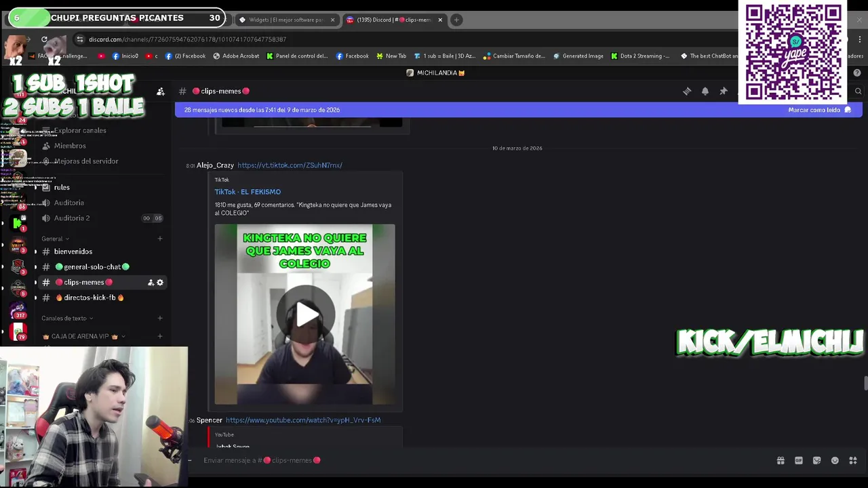This screenshot has height=488, width=868.
Task: Add channel to General category
Action: pos(160,239)
